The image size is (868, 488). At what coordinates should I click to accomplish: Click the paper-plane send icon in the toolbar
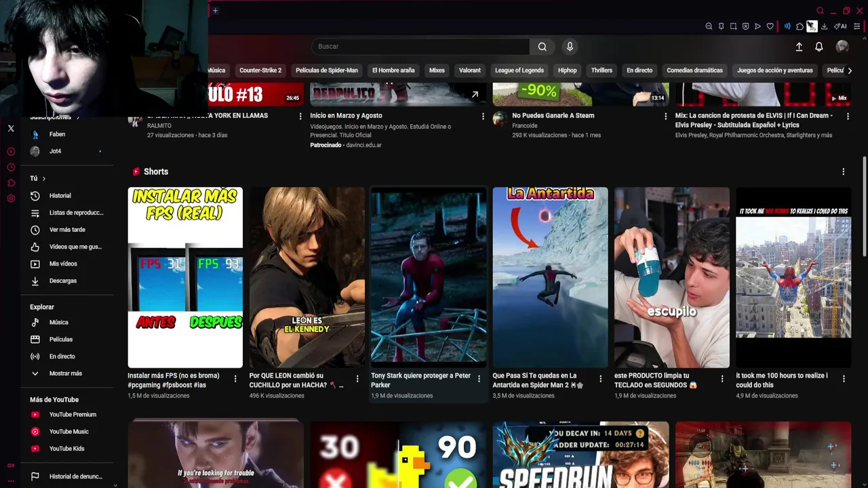(757, 26)
